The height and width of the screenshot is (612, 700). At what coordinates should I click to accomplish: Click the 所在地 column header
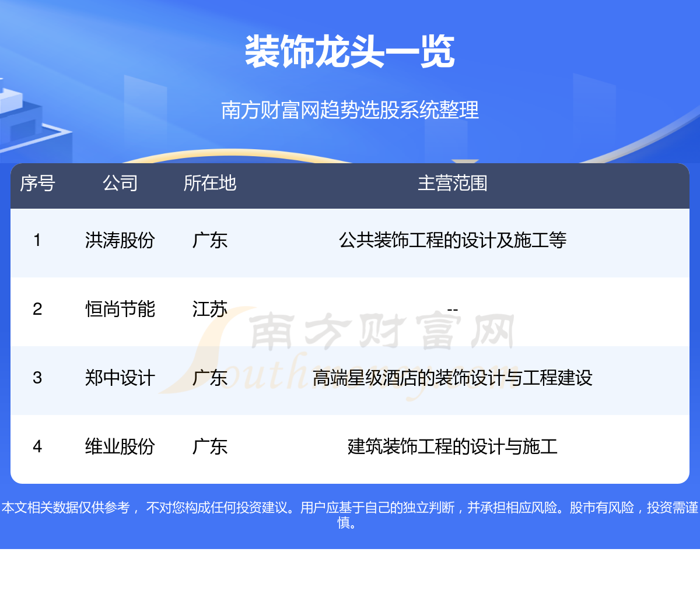click(x=210, y=183)
